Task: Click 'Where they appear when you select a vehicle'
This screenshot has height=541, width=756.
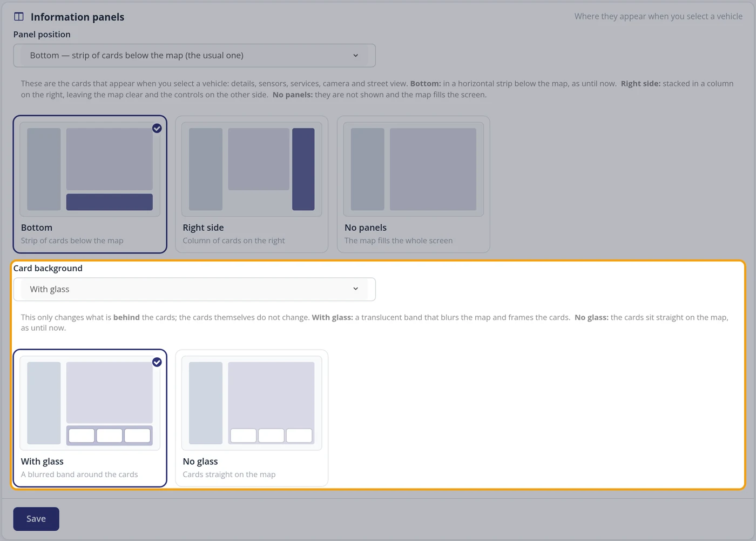Action: pos(658,16)
